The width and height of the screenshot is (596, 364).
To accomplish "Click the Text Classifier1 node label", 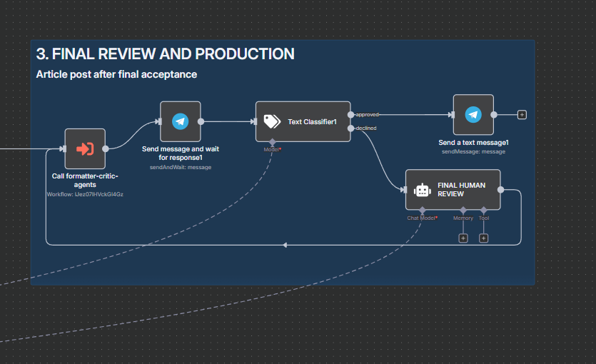I will point(312,122).
